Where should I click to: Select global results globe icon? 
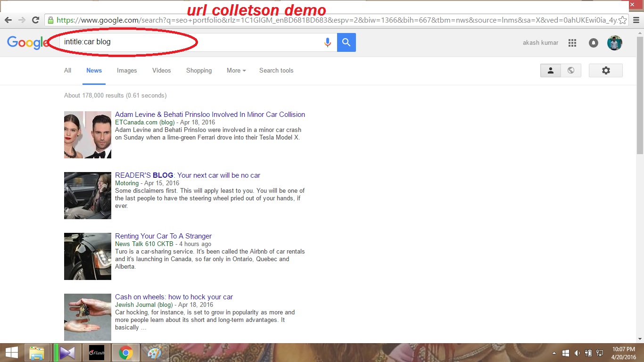pyautogui.click(x=571, y=70)
